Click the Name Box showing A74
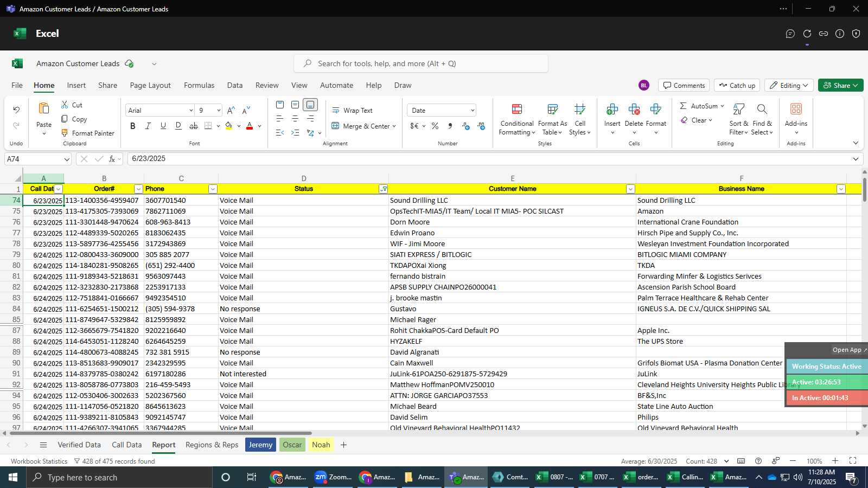868x488 pixels. click(x=38, y=159)
